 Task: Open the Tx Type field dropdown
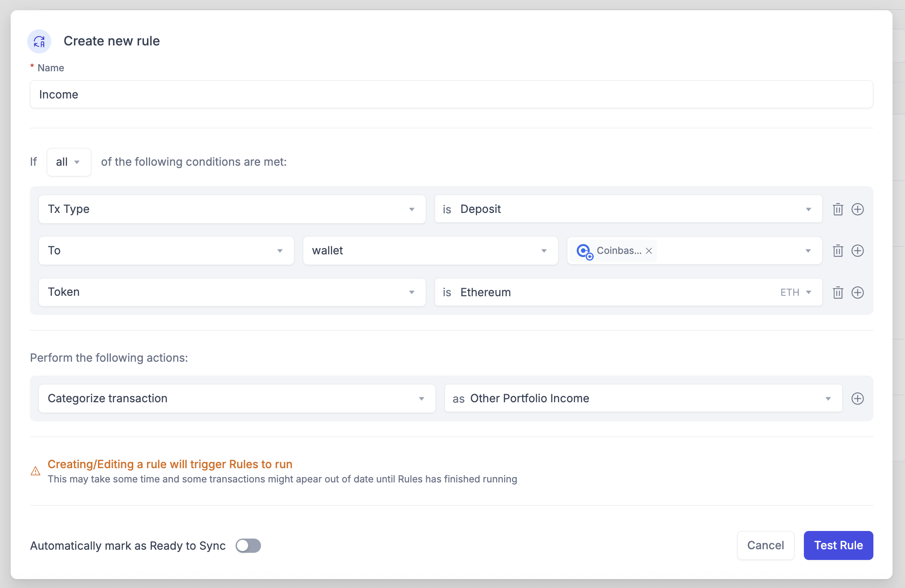tap(232, 209)
